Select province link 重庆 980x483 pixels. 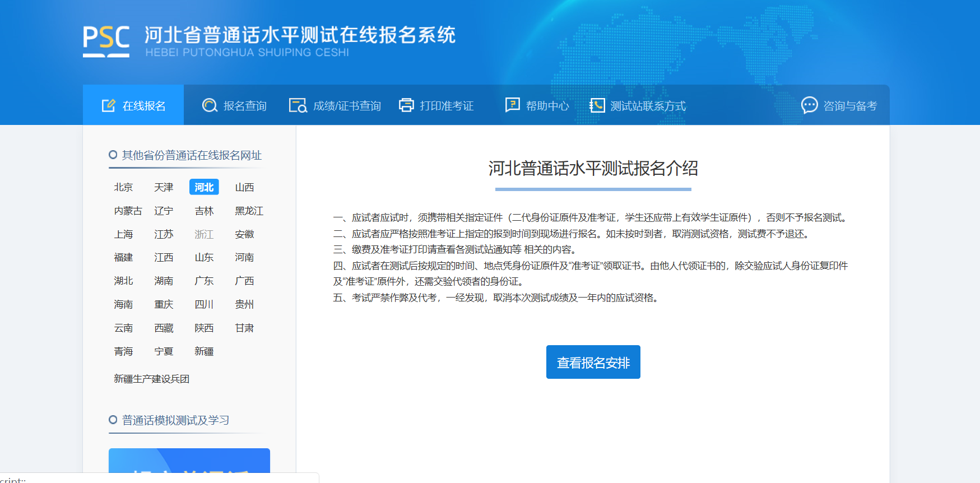pyautogui.click(x=164, y=304)
